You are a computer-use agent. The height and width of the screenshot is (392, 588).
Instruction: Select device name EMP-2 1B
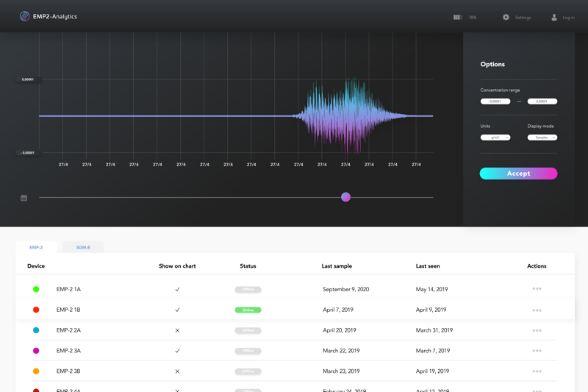(68, 310)
